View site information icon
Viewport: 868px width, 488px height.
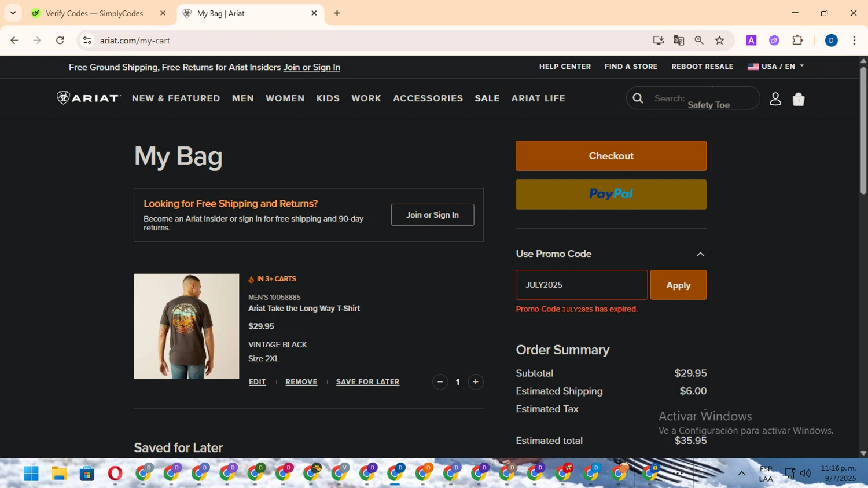tap(87, 41)
